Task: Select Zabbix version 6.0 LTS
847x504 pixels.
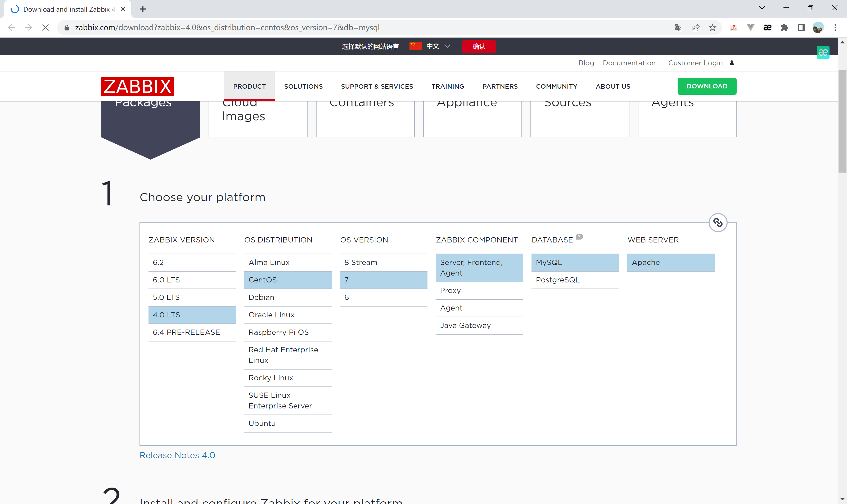Action: [x=192, y=280]
